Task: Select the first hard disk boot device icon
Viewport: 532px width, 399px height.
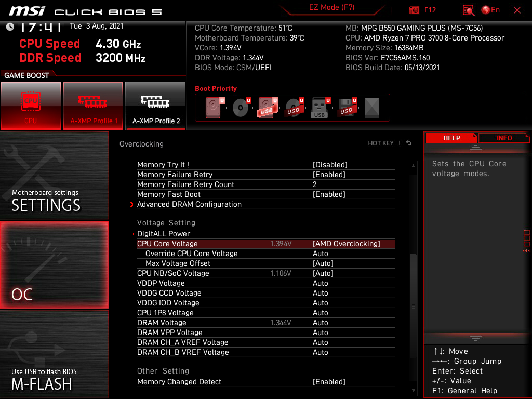Action: click(x=214, y=108)
